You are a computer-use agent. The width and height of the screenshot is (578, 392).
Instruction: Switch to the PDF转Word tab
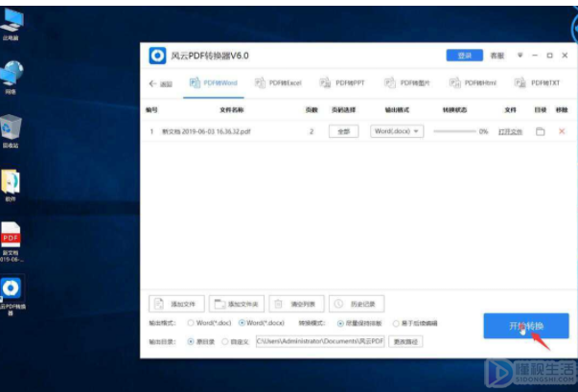pyautogui.click(x=214, y=82)
